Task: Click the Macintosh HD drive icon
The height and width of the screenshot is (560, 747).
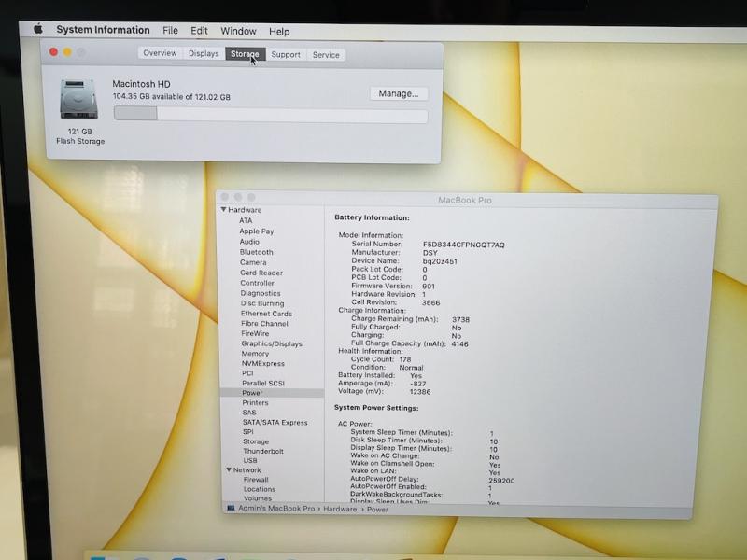Action: pos(78,100)
